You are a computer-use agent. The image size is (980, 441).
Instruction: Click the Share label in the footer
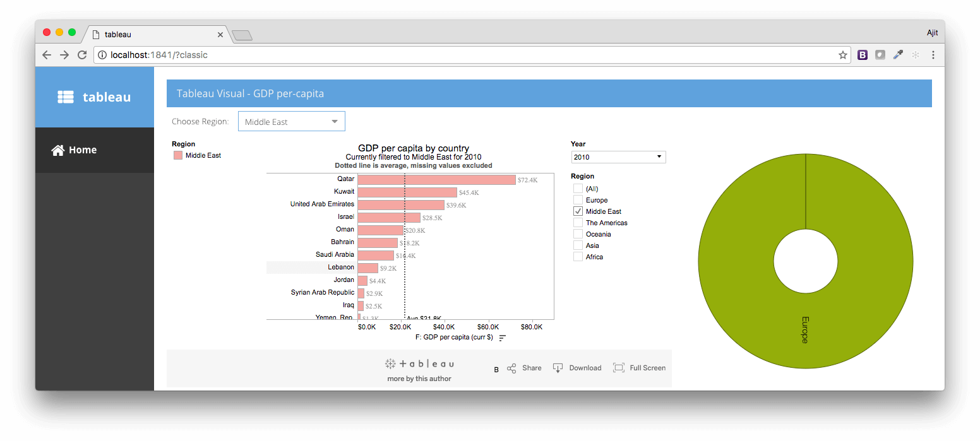click(x=532, y=368)
